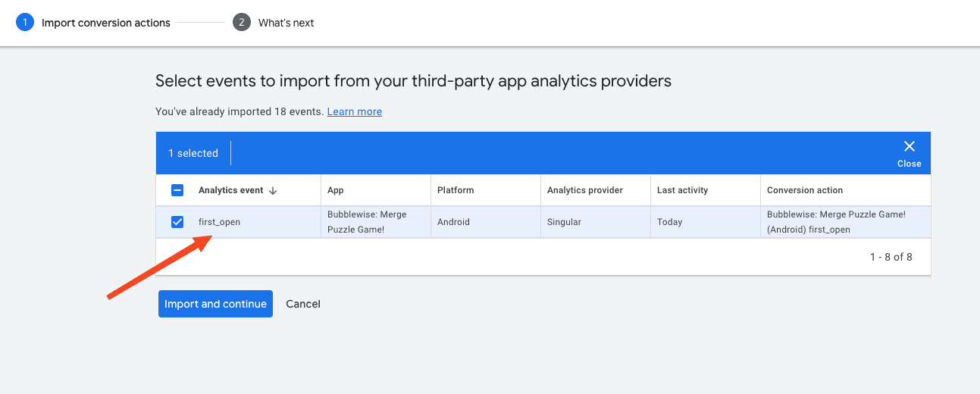
Task: Click the Conversion action column header
Action: coord(804,191)
